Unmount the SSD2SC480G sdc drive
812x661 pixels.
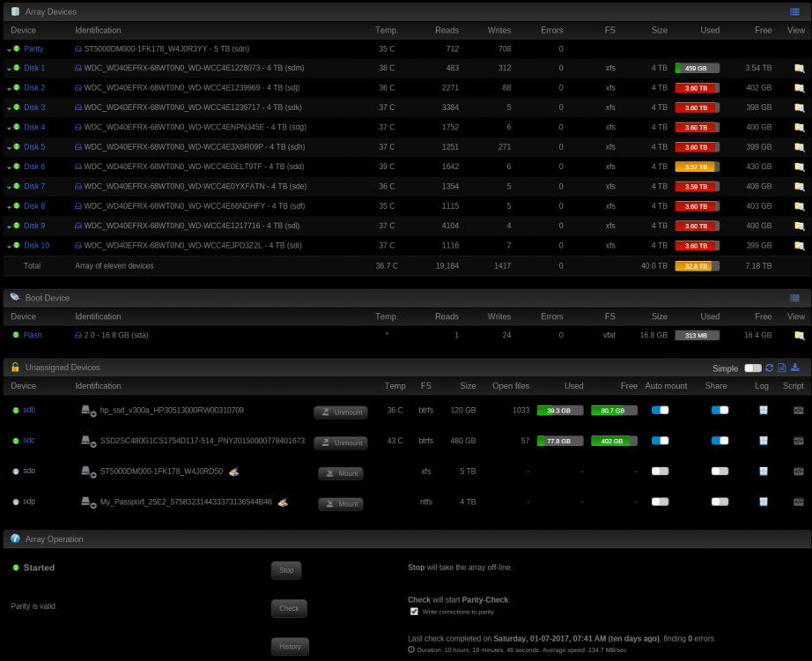[341, 442]
